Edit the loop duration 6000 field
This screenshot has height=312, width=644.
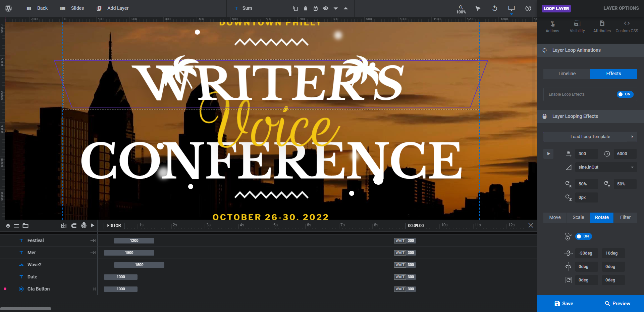click(x=625, y=154)
